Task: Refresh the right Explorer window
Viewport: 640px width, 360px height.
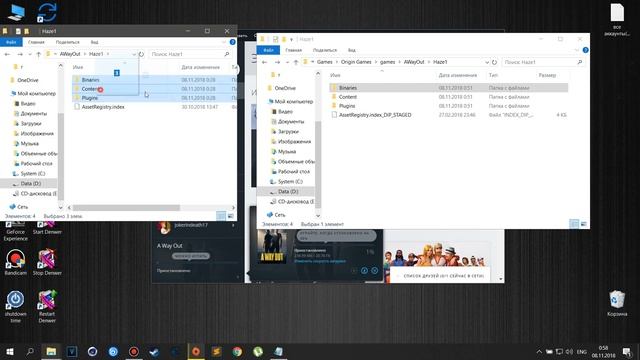Action: pyautogui.click(x=494, y=62)
